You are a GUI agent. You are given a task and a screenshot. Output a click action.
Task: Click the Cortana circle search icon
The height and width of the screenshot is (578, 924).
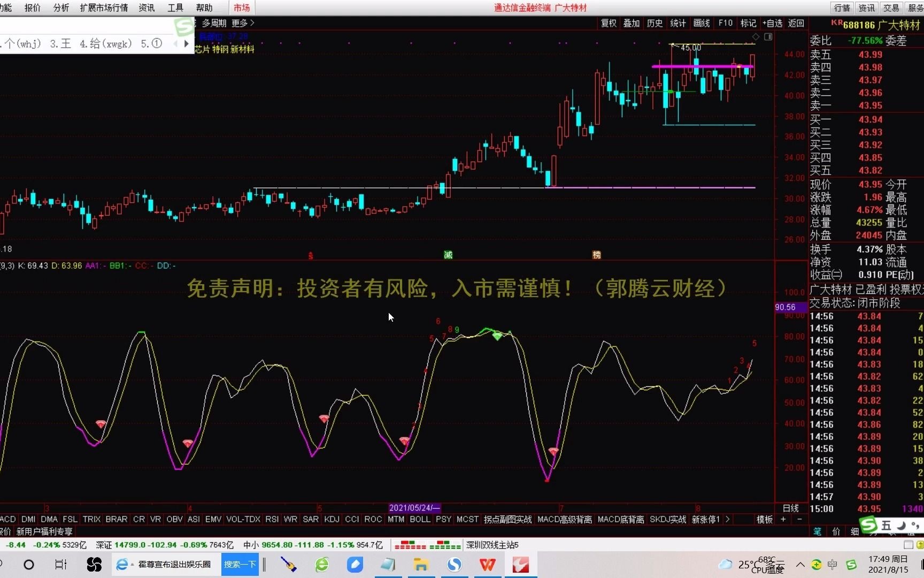29,564
